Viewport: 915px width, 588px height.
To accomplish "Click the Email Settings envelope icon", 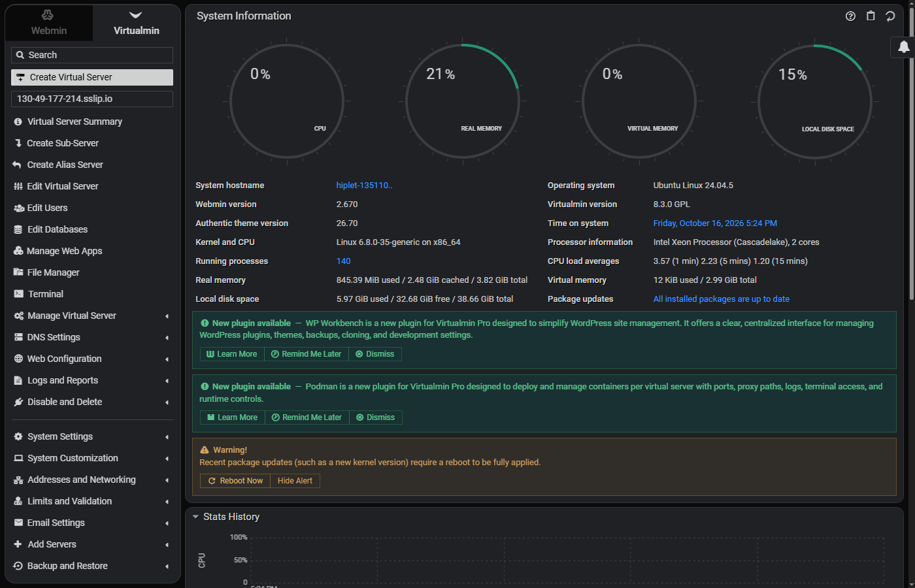I will click(x=18, y=523).
